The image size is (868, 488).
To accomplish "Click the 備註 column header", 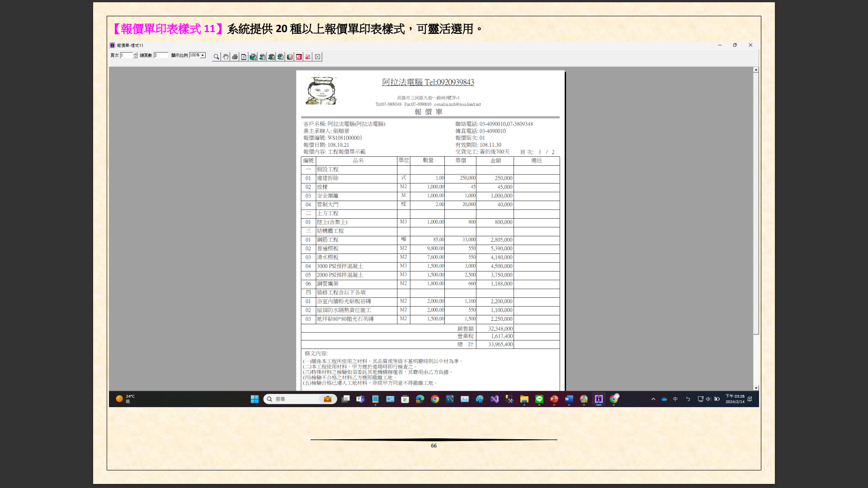I will (x=537, y=160).
